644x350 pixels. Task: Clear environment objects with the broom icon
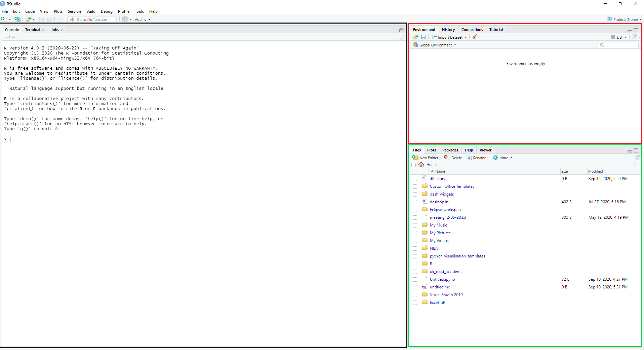tap(475, 37)
